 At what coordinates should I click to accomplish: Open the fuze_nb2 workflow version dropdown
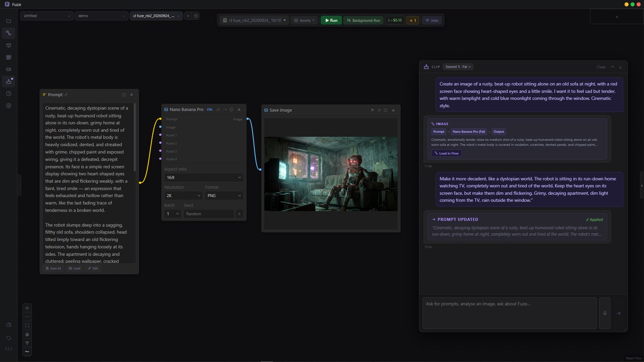[x=254, y=20]
